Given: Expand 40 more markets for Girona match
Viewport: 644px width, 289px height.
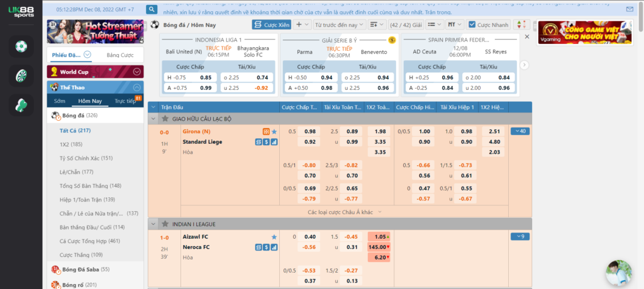Looking at the screenshot, I should click(x=519, y=131).
